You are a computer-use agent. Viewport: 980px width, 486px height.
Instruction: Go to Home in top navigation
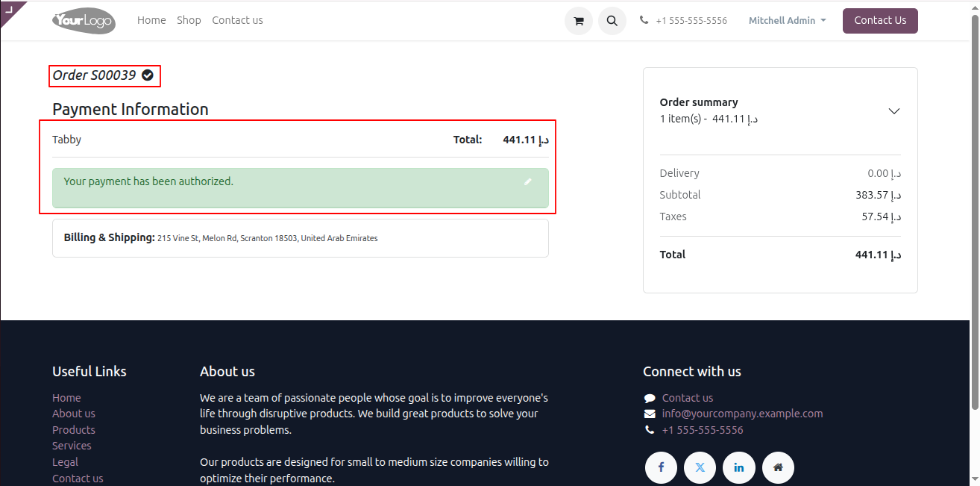(x=151, y=20)
